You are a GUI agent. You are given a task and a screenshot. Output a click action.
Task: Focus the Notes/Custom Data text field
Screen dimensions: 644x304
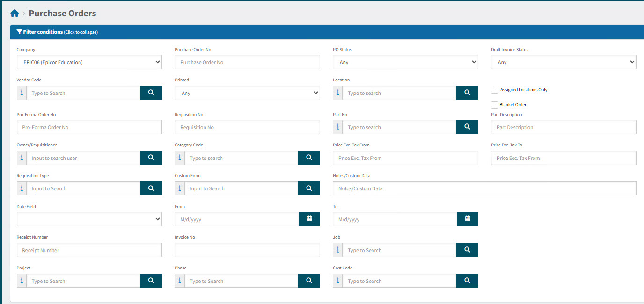tap(484, 188)
